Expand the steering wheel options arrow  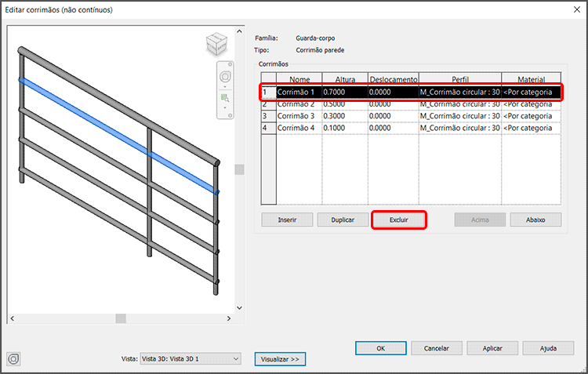click(224, 86)
